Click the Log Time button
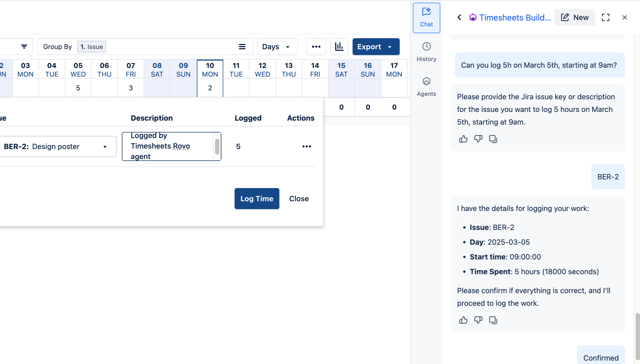The image size is (640, 364). coord(257,199)
